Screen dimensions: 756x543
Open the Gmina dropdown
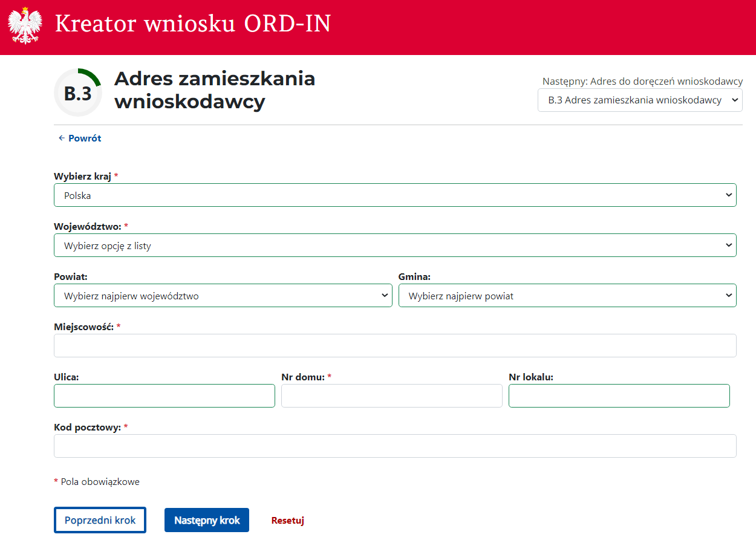567,296
